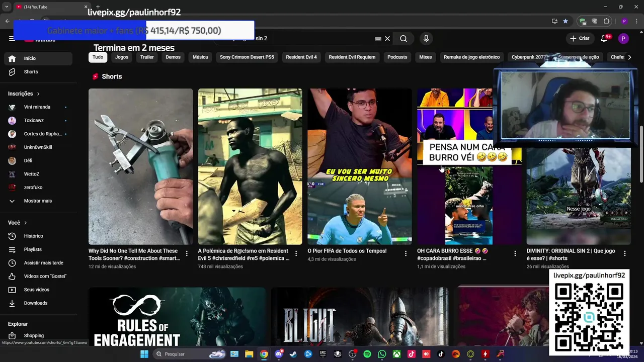Screen dimensions: 644x362
Task: Open the YouTube account avatar menu
Action: point(623,38)
